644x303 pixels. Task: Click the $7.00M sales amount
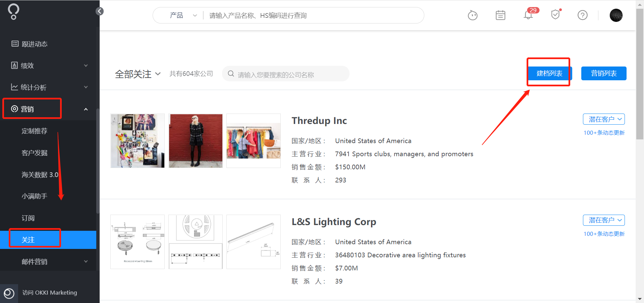click(346, 268)
